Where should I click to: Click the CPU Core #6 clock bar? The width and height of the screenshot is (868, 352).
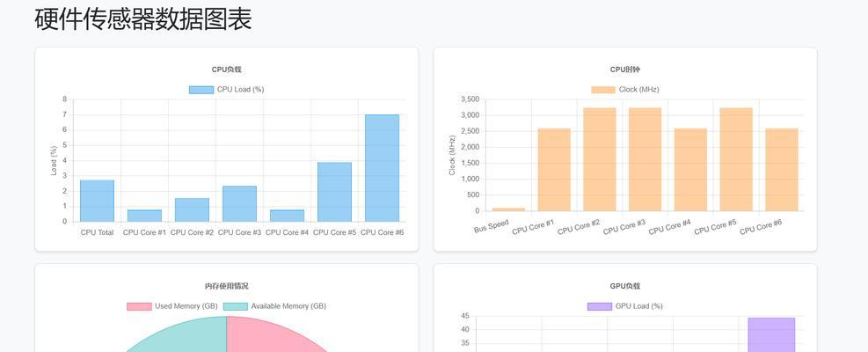[782, 170]
